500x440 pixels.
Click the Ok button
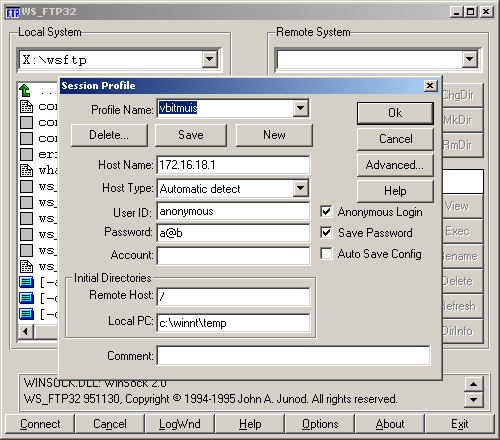[395, 113]
